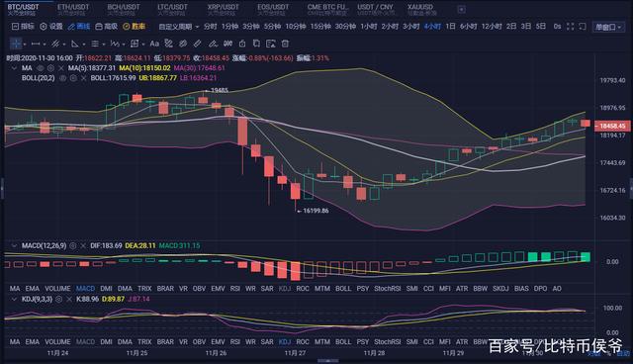The image size is (633, 364).
Task: Select the 5日 timeframe
Action: (541, 27)
